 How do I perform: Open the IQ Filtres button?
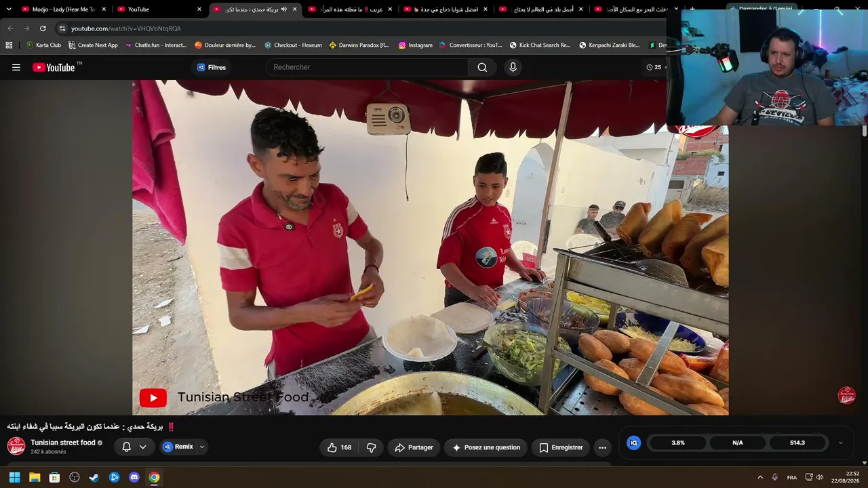click(x=212, y=67)
